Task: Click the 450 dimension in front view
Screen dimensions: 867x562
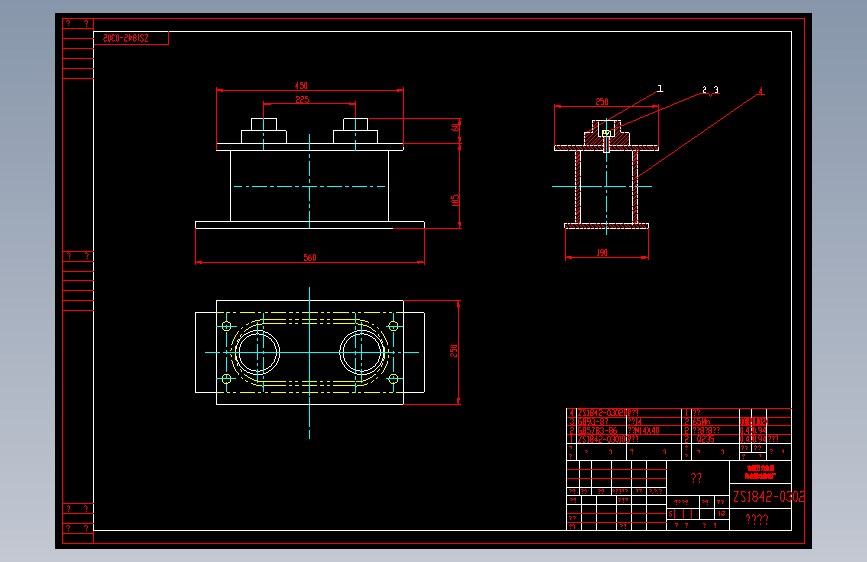Action: 301,86
